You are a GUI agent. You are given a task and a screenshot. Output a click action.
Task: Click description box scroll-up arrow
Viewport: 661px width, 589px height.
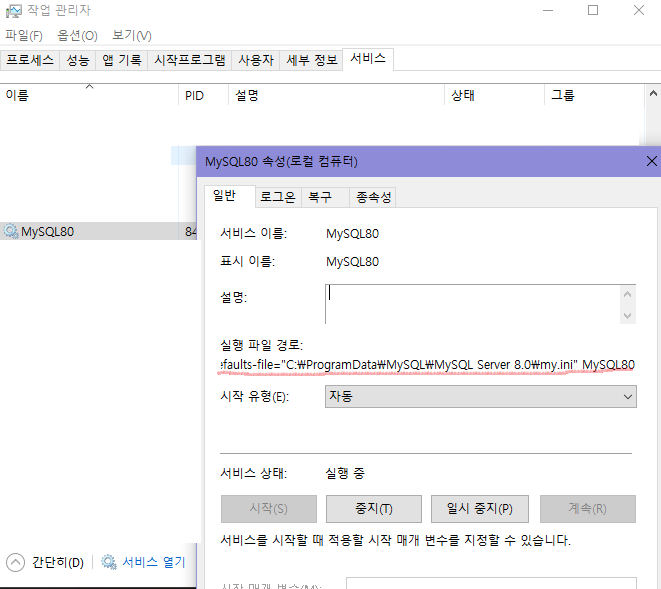[x=627, y=294]
